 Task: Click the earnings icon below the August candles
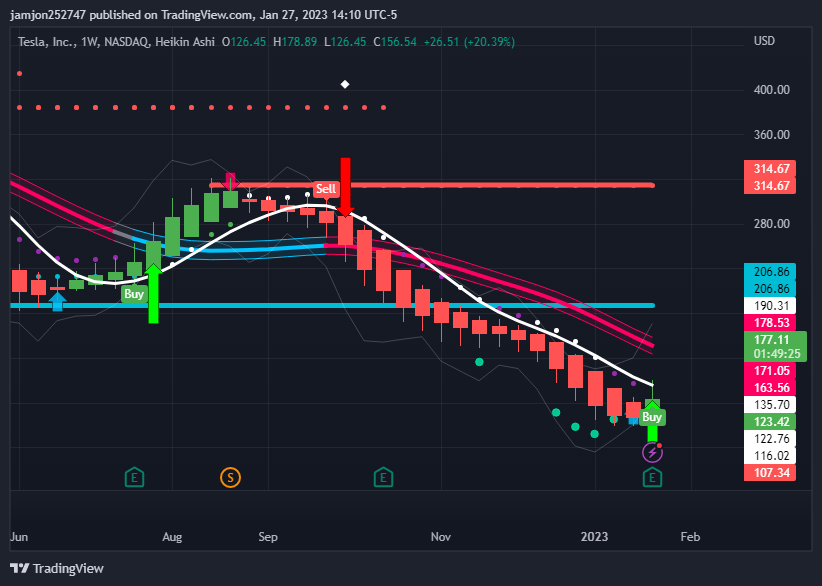[x=134, y=477]
